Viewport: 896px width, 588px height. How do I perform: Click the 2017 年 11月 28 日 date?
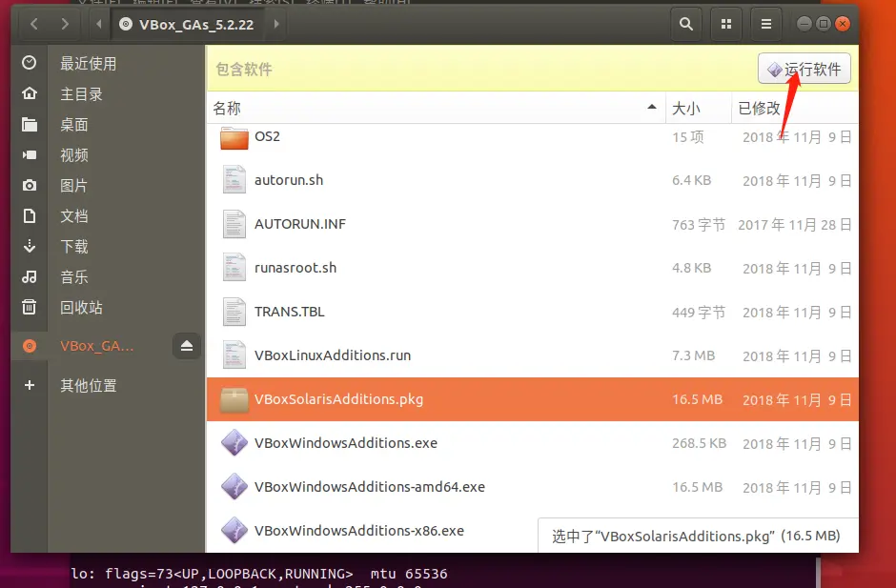coord(795,225)
